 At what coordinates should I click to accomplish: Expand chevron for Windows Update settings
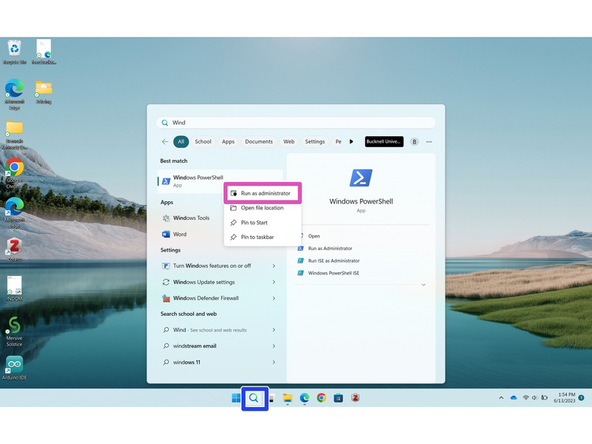click(274, 282)
